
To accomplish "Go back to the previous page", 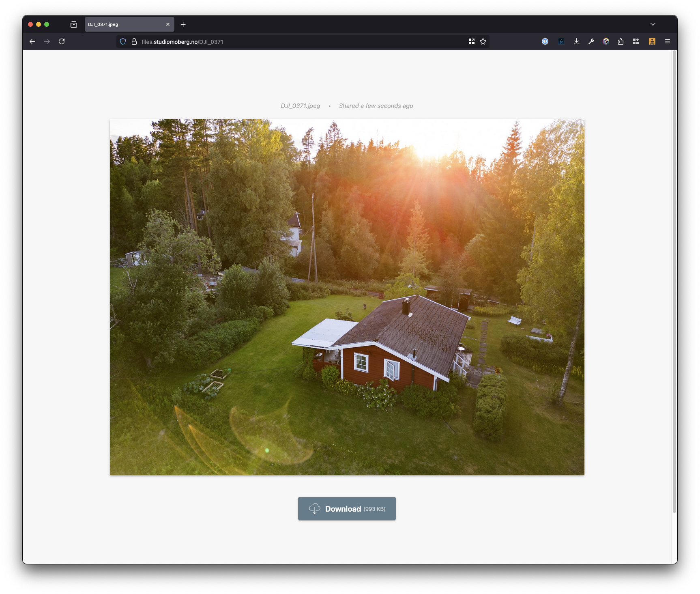I will coord(32,41).
